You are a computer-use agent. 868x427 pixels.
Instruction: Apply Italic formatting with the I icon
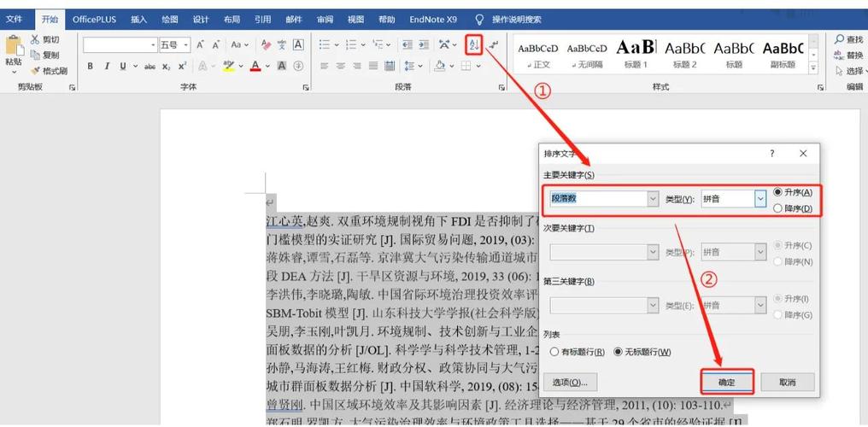(107, 66)
